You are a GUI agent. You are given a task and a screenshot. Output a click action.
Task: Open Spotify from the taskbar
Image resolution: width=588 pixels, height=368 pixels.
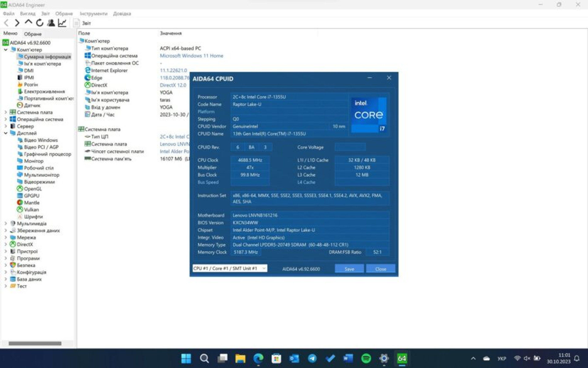[366, 358]
